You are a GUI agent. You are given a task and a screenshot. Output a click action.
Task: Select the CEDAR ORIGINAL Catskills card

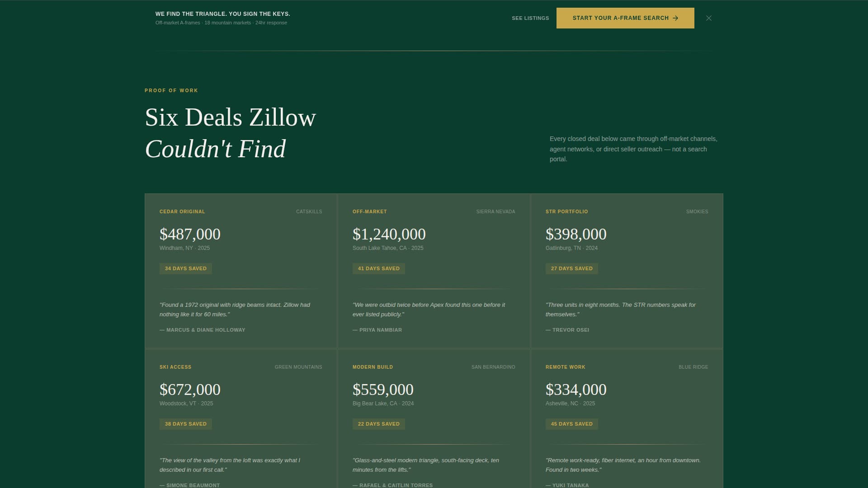pos(241,271)
